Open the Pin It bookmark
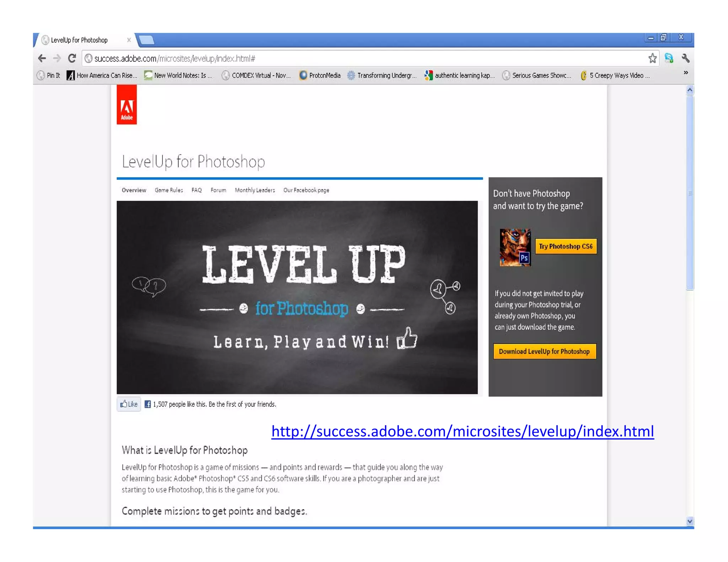Viewport: 728px width, 562px height. 49,75
